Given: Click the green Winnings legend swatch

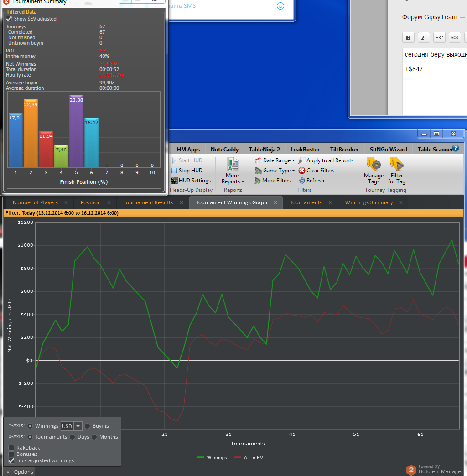Looking at the screenshot, I should (x=200, y=457).
